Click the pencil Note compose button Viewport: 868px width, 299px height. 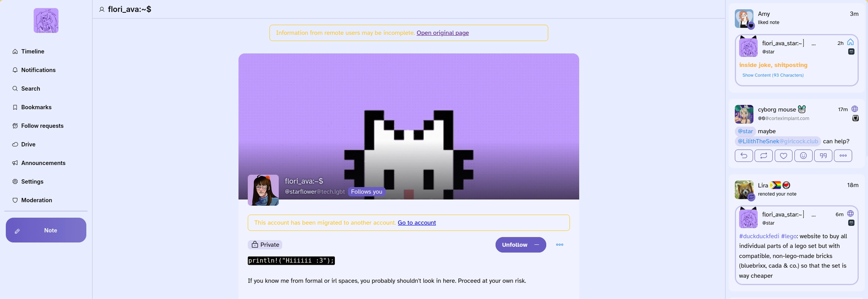pyautogui.click(x=46, y=230)
